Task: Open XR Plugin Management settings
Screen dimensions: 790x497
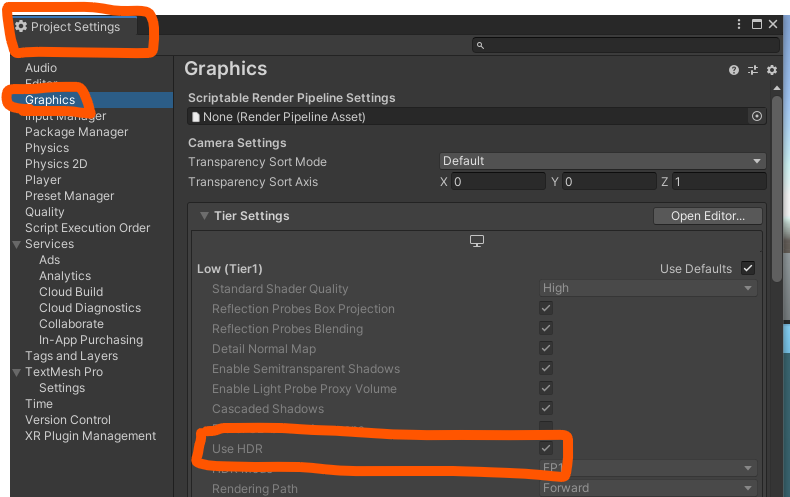Action: pyautogui.click(x=90, y=436)
